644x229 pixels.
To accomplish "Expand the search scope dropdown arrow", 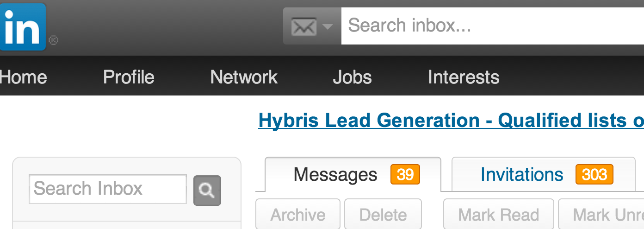I will (x=328, y=26).
